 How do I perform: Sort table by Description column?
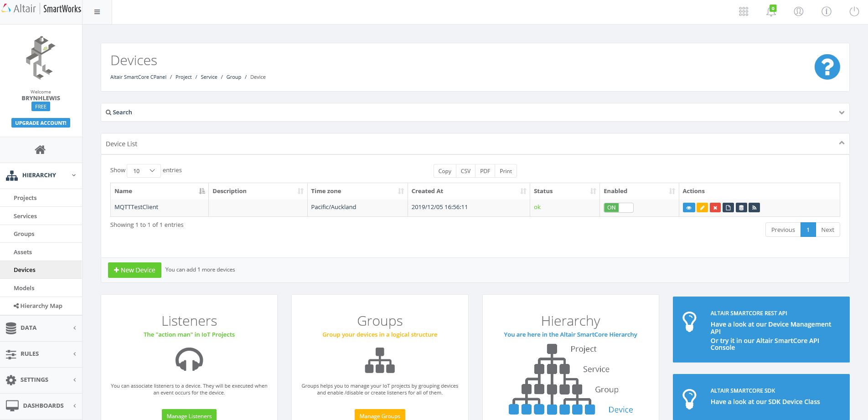tap(258, 191)
